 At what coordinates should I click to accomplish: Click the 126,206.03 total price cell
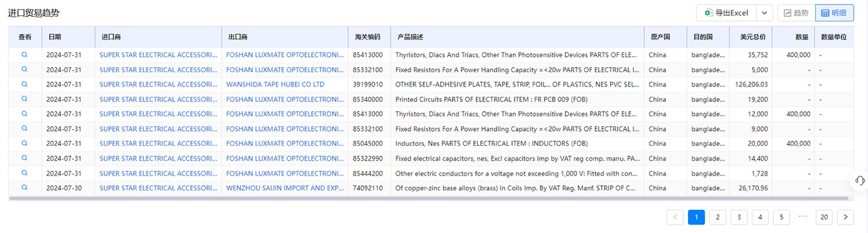coord(750,85)
